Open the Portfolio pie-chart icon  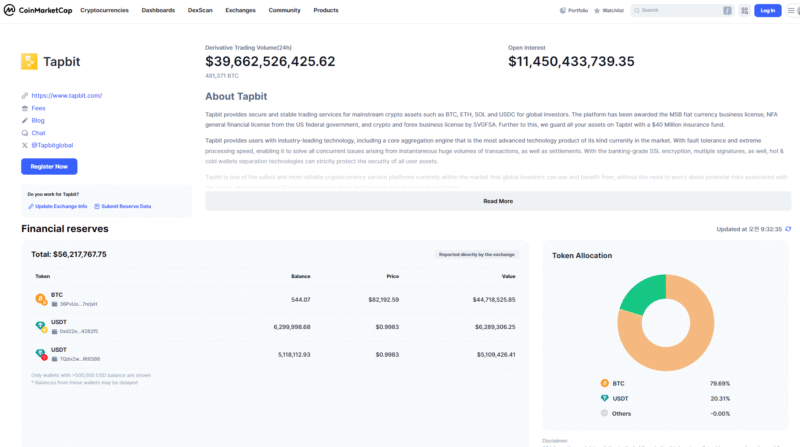click(562, 10)
